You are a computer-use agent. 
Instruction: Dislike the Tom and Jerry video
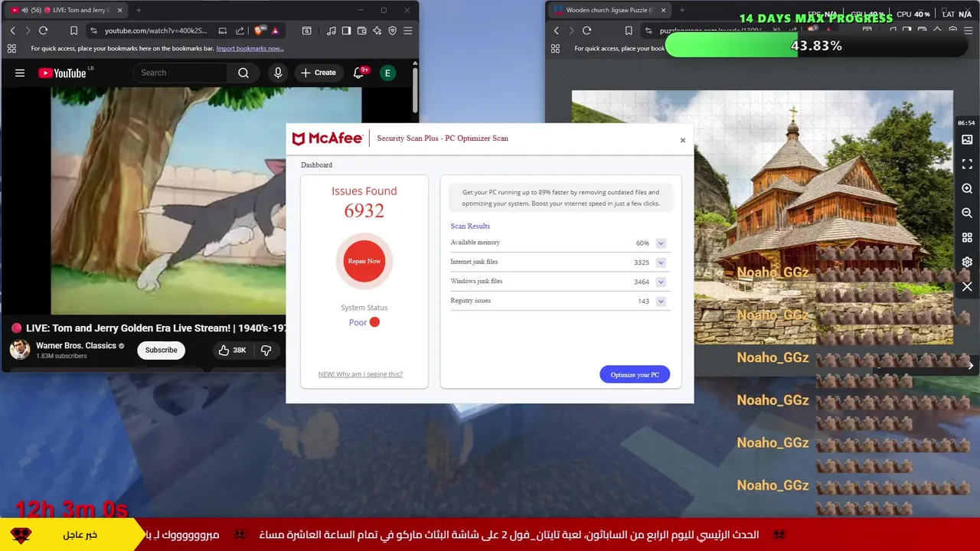(266, 350)
